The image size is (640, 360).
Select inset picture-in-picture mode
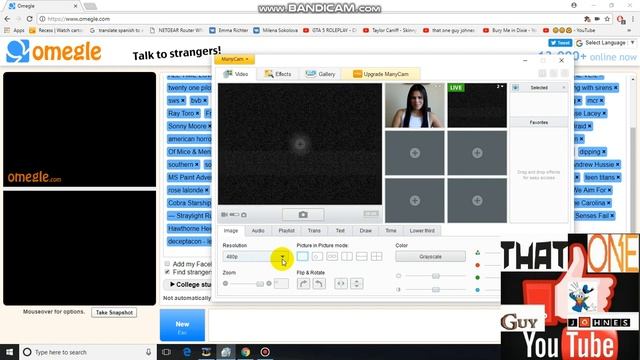click(x=317, y=256)
